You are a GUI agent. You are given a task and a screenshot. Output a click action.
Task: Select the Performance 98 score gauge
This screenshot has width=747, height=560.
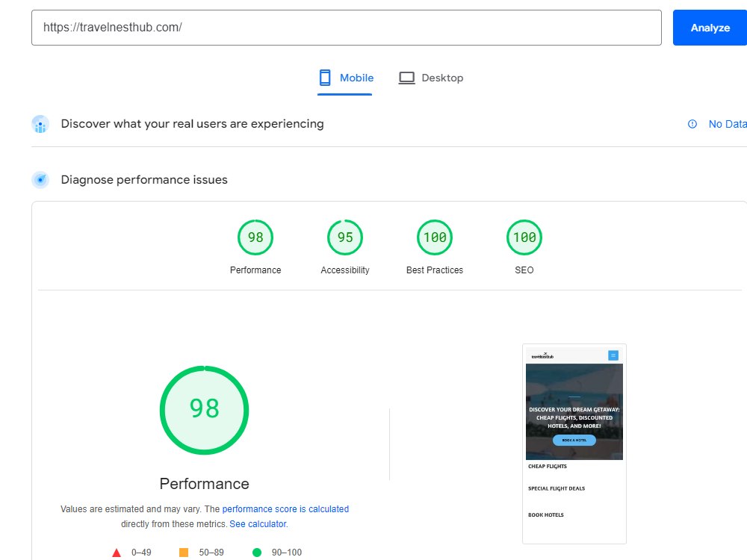click(x=255, y=237)
